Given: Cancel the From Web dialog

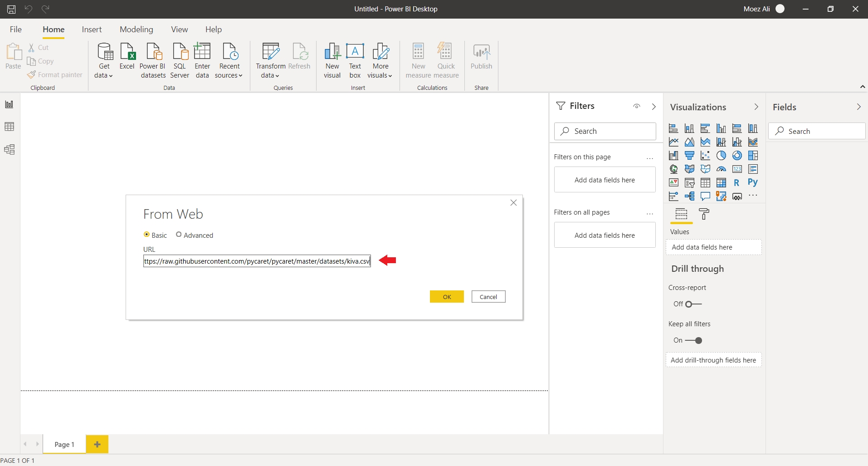Looking at the screenshot, I should [x=488, y=297].
